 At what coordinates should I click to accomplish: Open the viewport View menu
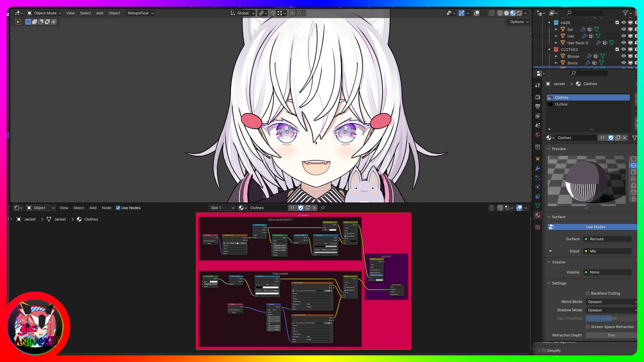tap(70, 13)
